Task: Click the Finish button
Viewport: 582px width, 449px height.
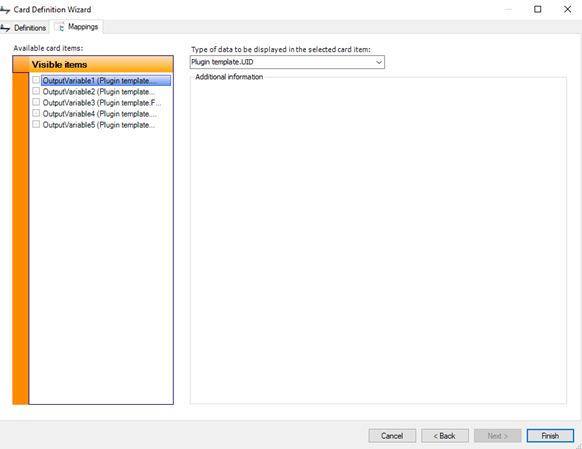Action: coord(550,436)
